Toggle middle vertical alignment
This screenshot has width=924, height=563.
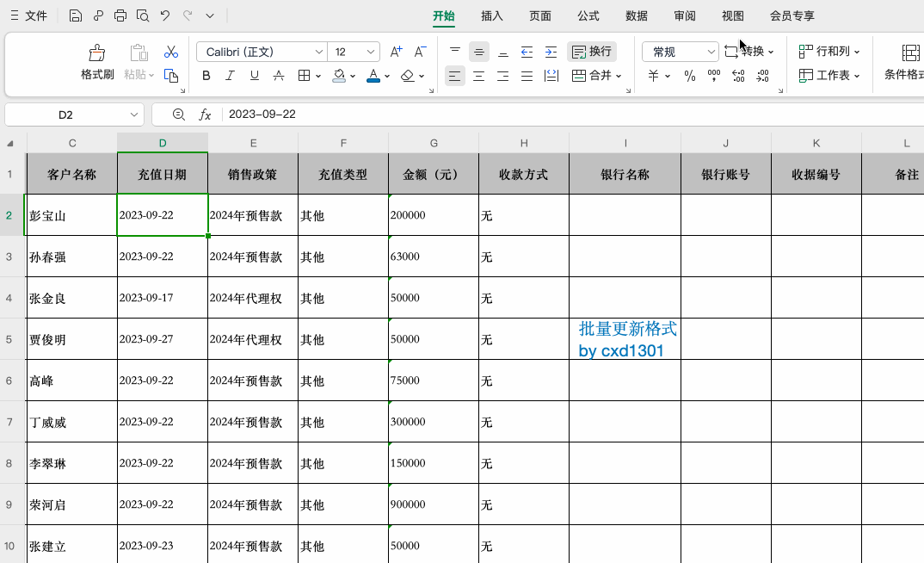478,52
